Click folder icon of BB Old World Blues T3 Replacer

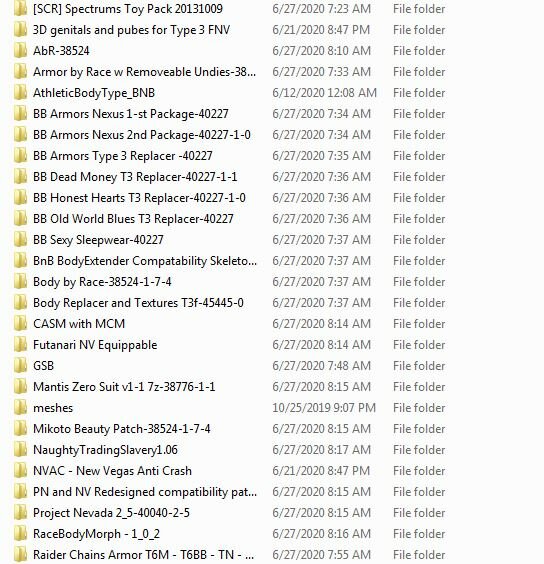pyautogui.click(x=21, y=219)
